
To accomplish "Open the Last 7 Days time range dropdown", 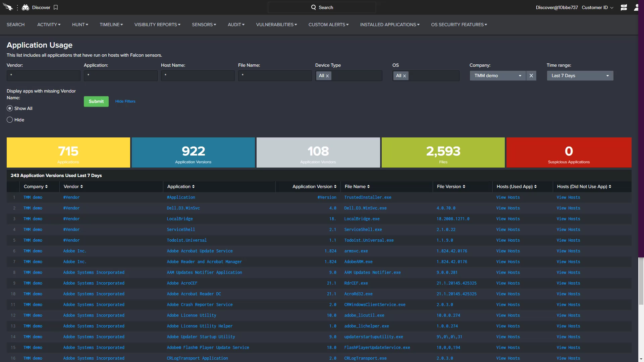I will click(x=580, y=76).
